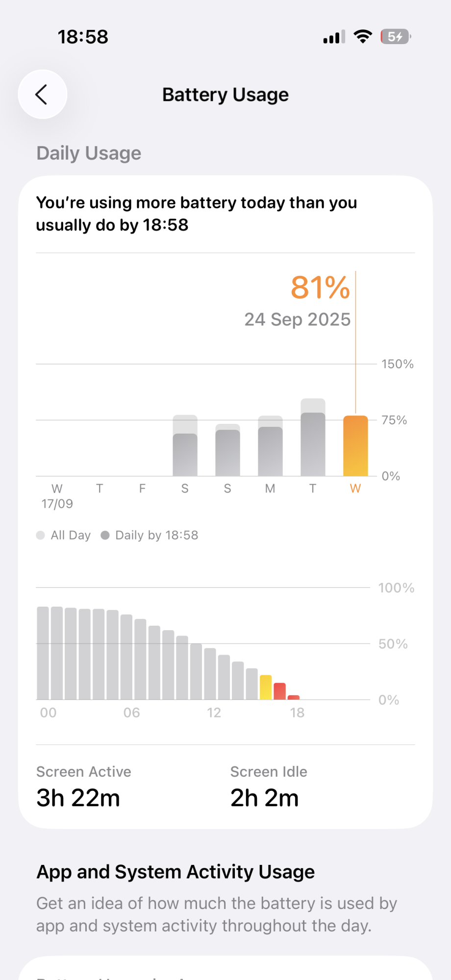Tap the Wi-Fi status icon
This screenshot has width=451, height=980.
[363, 37]
